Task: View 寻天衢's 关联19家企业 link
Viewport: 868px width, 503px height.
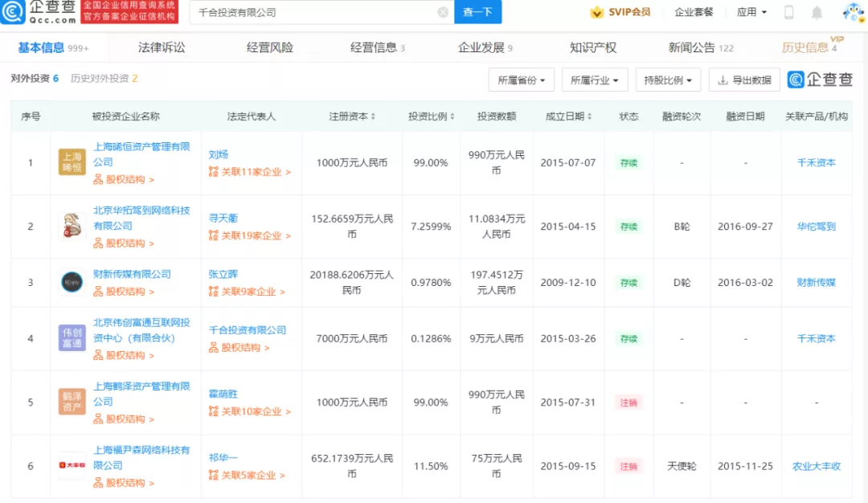Action: click(250, 235)
